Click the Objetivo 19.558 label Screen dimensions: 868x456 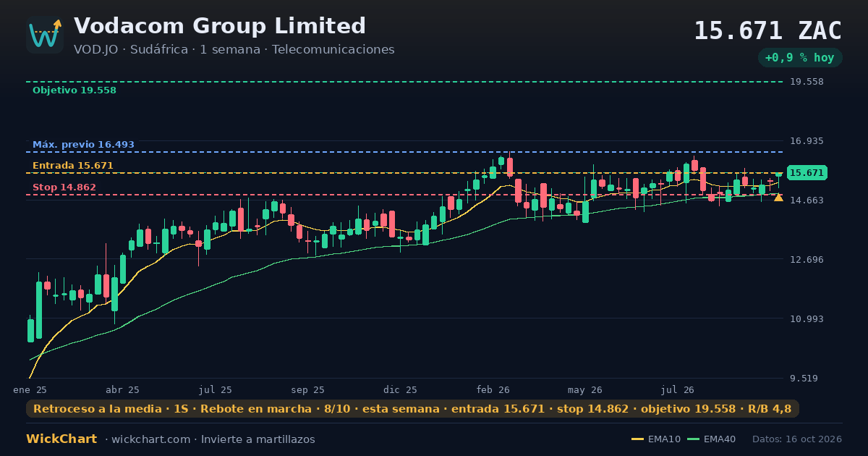tap(75, 90)
